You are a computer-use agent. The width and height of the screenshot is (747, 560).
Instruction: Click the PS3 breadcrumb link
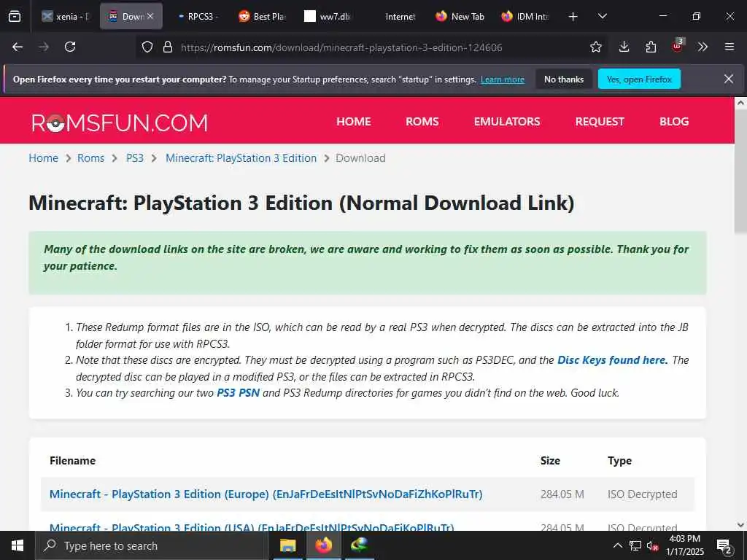pyautogui.click(x=135, y=158)
